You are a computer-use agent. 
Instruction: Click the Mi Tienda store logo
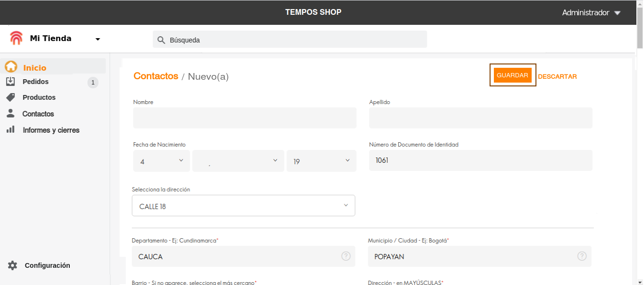pos(16,38)
